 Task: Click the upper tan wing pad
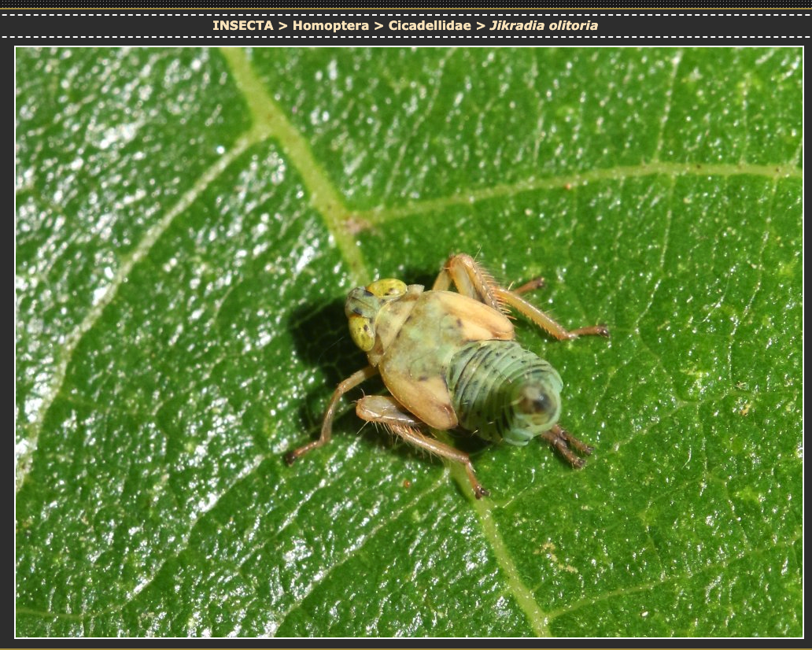tap(472, 316)
